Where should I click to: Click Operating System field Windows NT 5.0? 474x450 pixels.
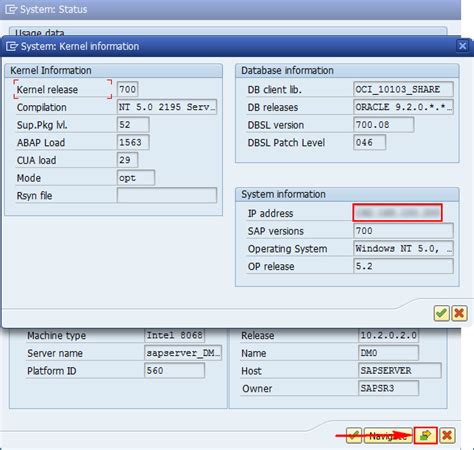click(x=403, y=248)
